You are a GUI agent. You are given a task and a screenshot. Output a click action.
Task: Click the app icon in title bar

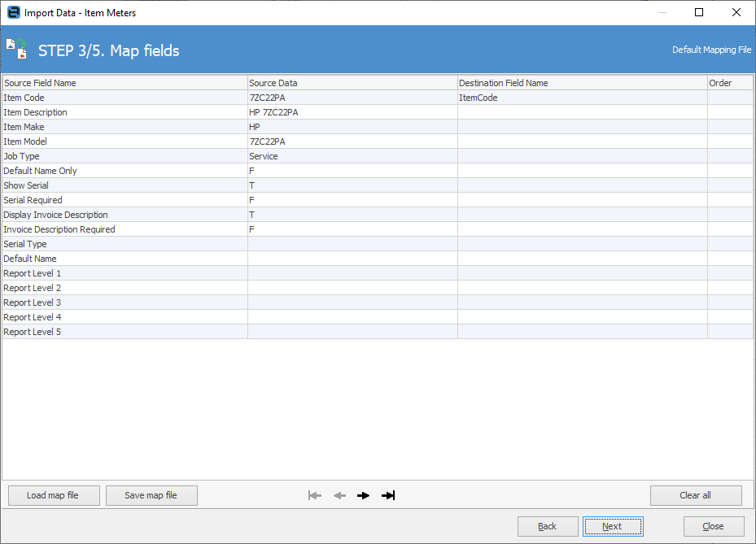click(x=13, y=12)
